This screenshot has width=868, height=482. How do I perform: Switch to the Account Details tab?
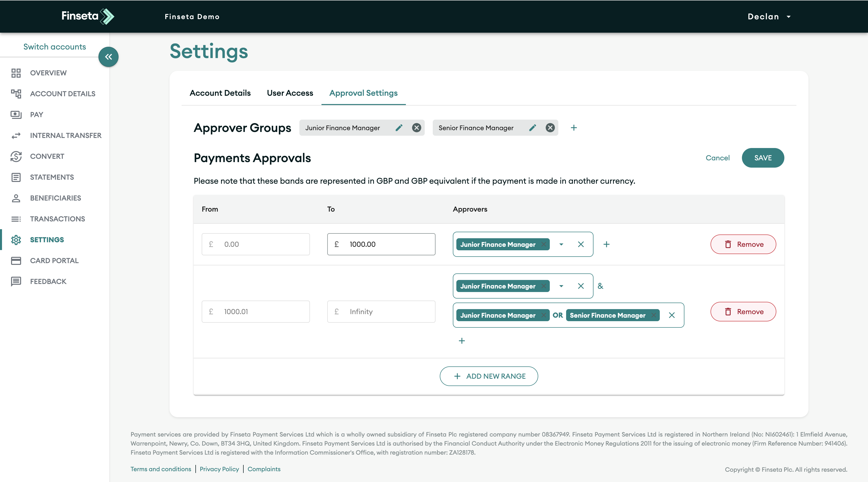pyautogui.click(x=220, y=93)
